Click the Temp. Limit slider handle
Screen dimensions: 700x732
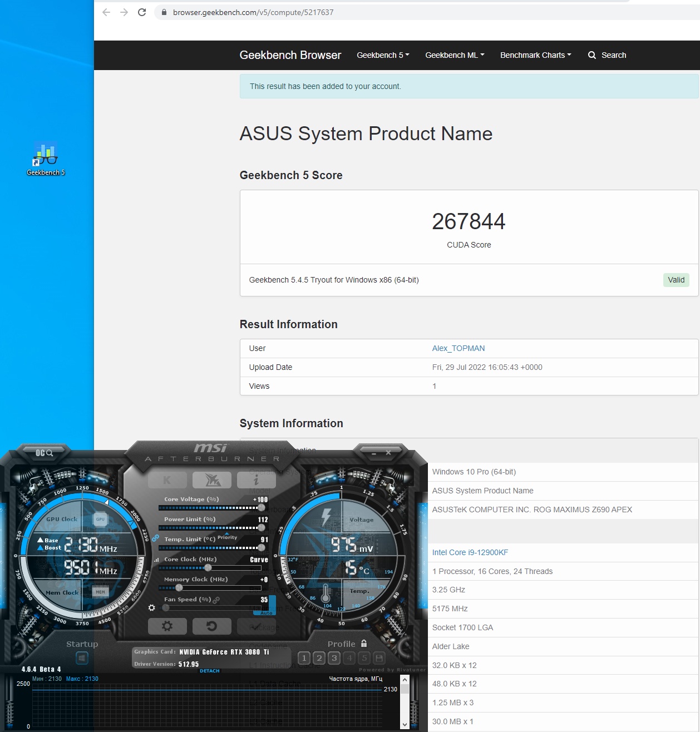click(262, 547)
